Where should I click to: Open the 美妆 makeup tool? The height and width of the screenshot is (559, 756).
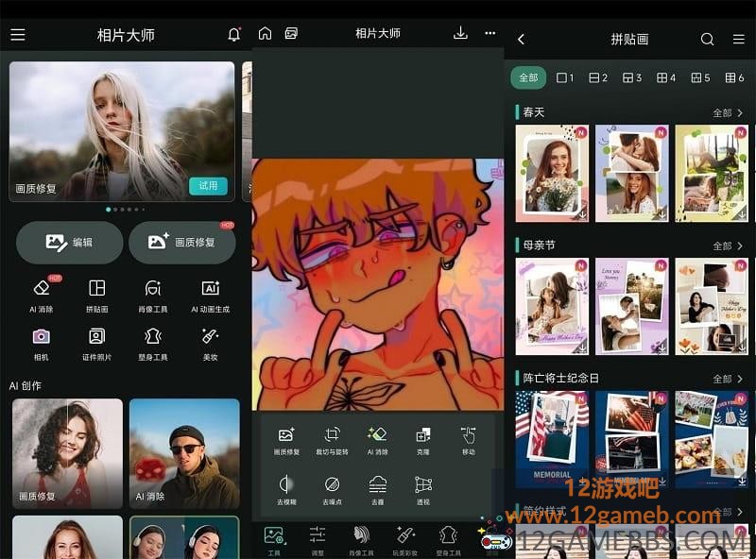coord(210,344)
